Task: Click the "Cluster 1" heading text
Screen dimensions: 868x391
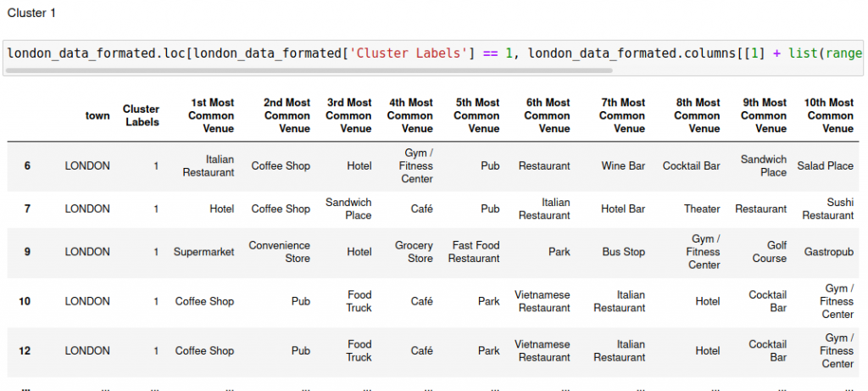Action: point(29,13)
